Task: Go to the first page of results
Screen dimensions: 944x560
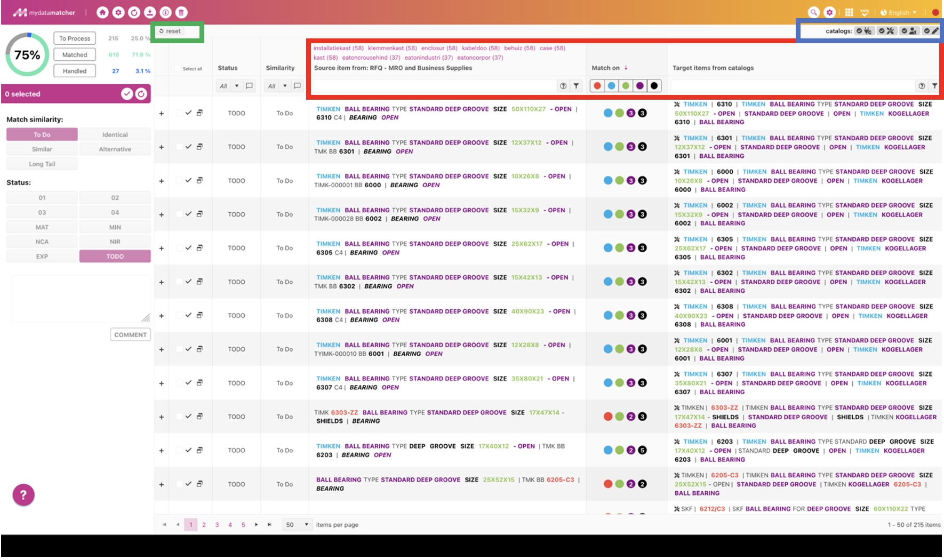Action: pos(164,525)
